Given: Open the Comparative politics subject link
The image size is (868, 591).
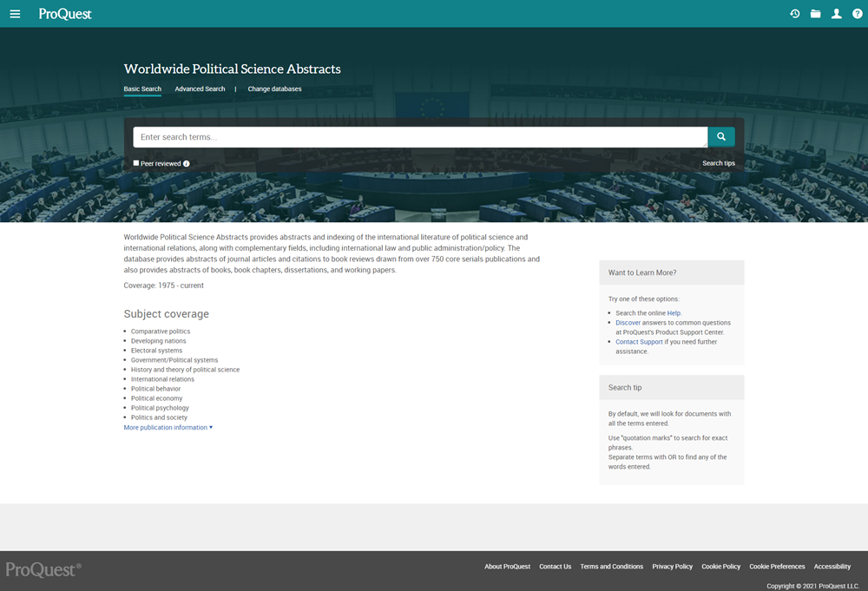Looking at the screenshot, I should [162, 331].
